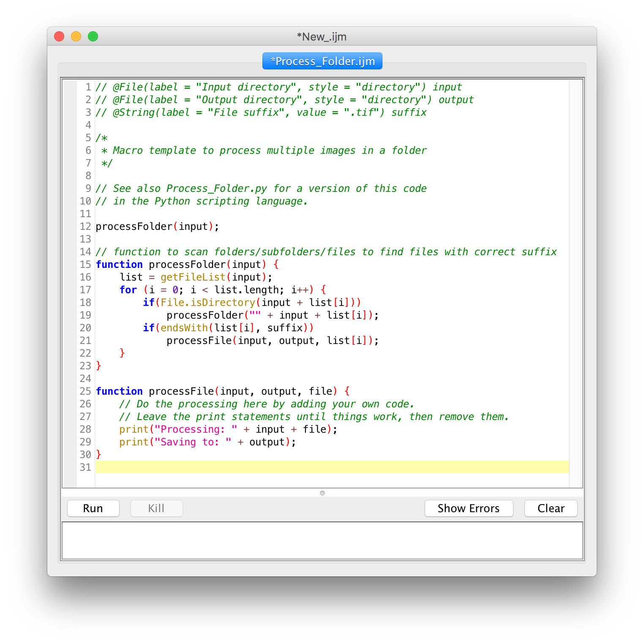Click line number 15 in the gutter
This screenshot has height=644, width=644.
pos(85,265)
